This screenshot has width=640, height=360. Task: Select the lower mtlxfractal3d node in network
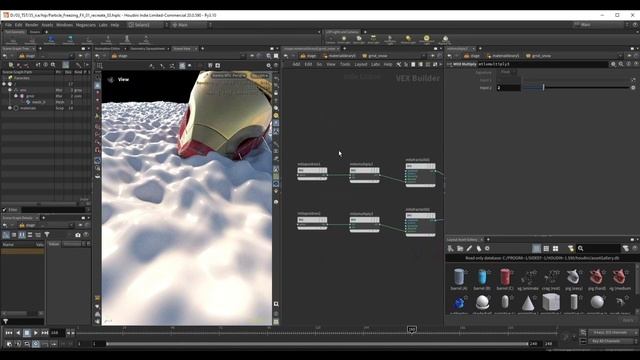point(420,223)
